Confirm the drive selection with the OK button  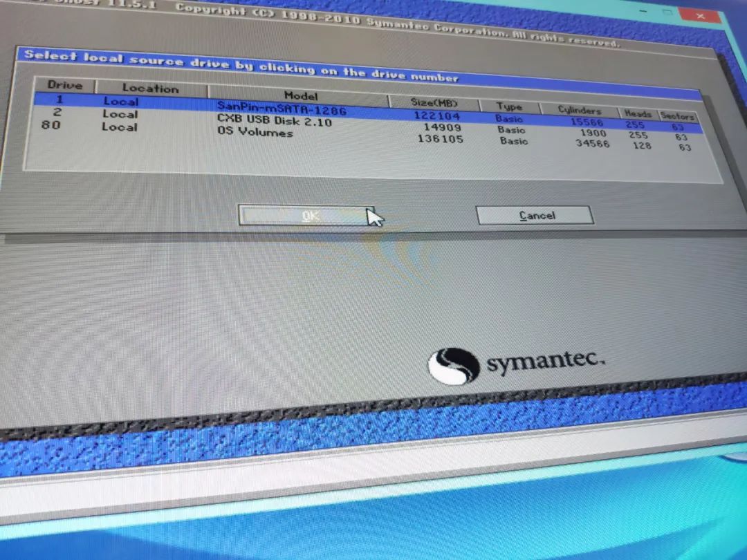(x=306, y=215)
